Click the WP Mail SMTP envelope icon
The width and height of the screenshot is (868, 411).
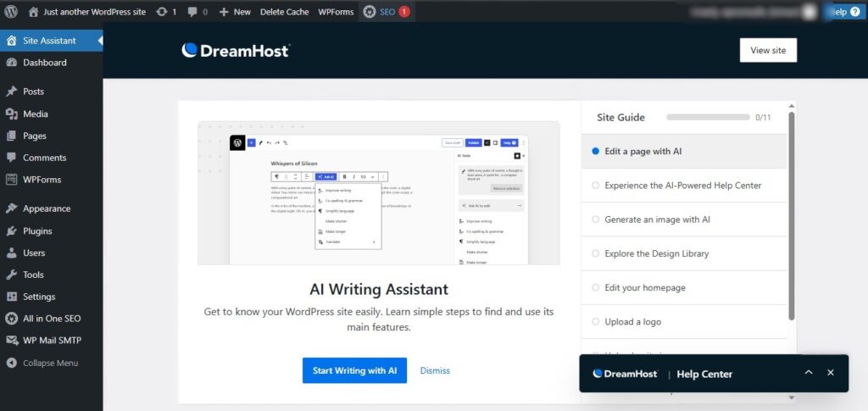click(x=11, y=340)
